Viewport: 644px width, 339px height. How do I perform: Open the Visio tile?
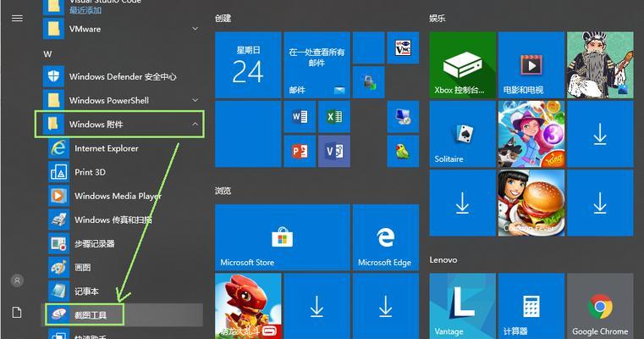[334, 152]
